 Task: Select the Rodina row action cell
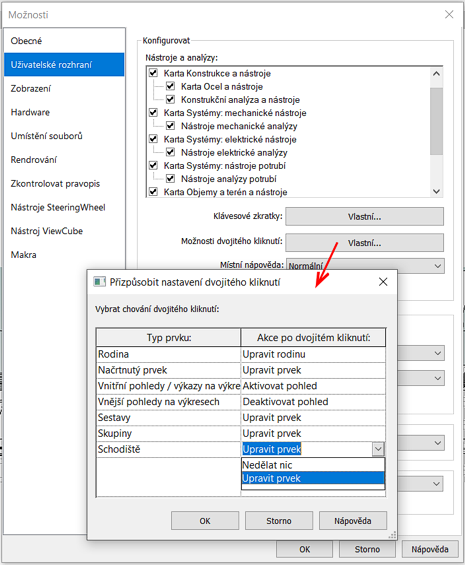click(313, 354)
